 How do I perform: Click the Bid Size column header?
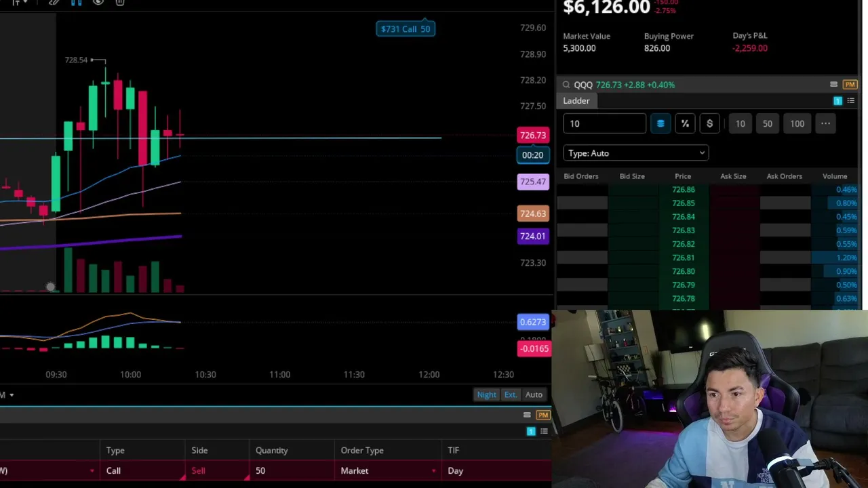tap(632, 176)
